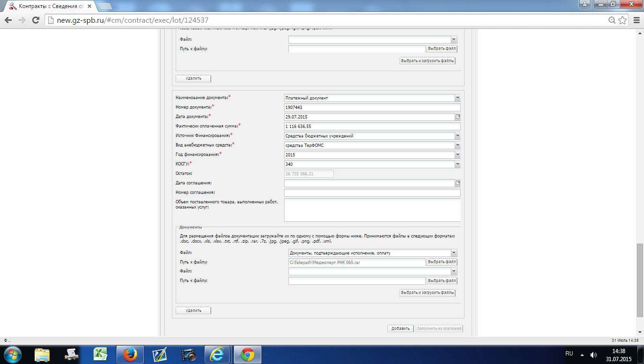Launch Excel from the taskbar
Image resolution: width=644 pixels, height=364 pixels.
point(101,354)
